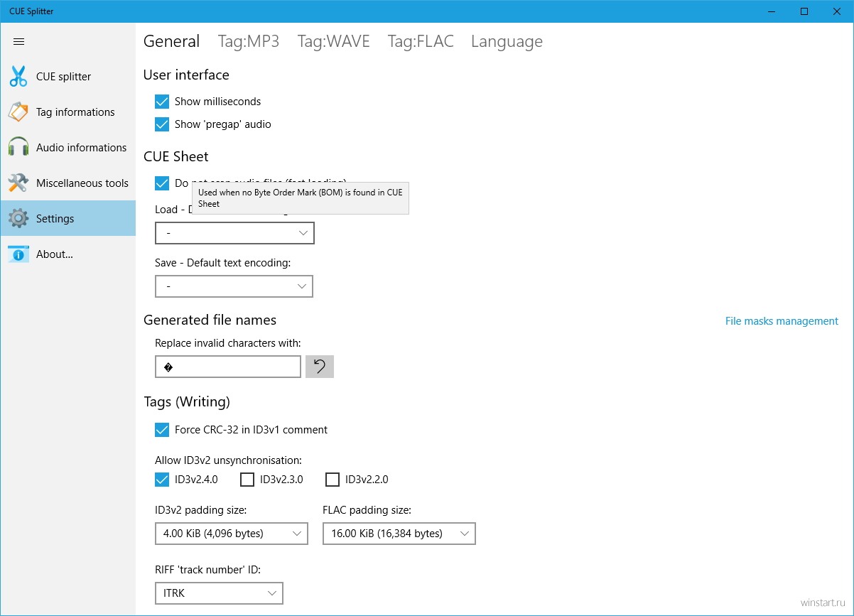This screenshot has width=854, height=616.
Task: Open Save default text encoding dropdown
Action: pyautogui.click(x=234, y=286)
